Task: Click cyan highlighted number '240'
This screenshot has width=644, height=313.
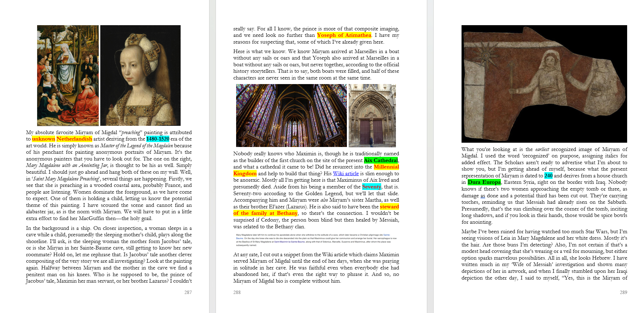Action: click(548, 176)
